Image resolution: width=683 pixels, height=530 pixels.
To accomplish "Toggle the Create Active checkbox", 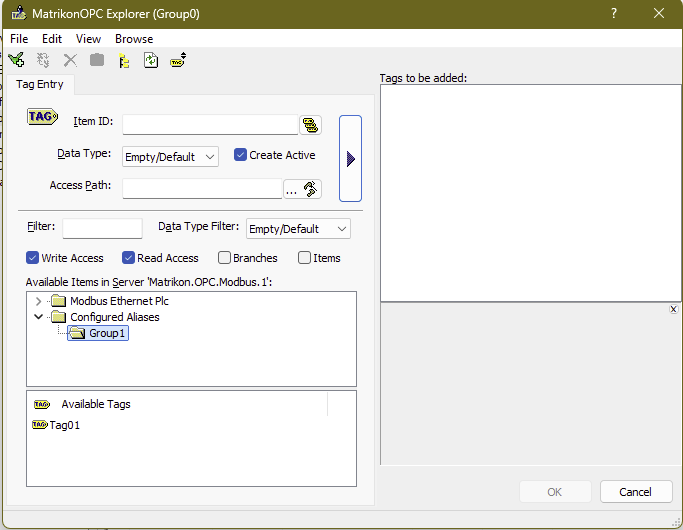I will tap(240, 155).
